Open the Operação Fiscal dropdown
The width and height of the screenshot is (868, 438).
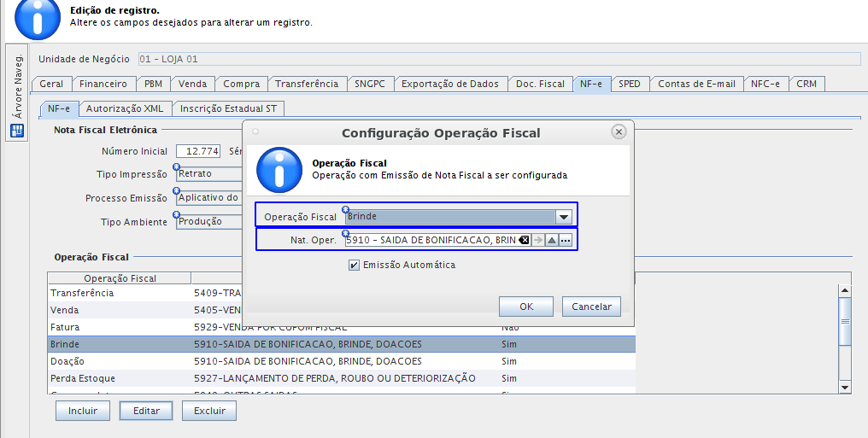564,217
